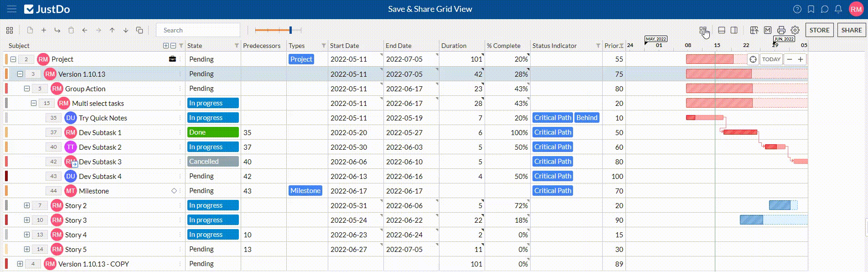Click the Dev Subtask 1 Gantt bar

click(740, 132)
